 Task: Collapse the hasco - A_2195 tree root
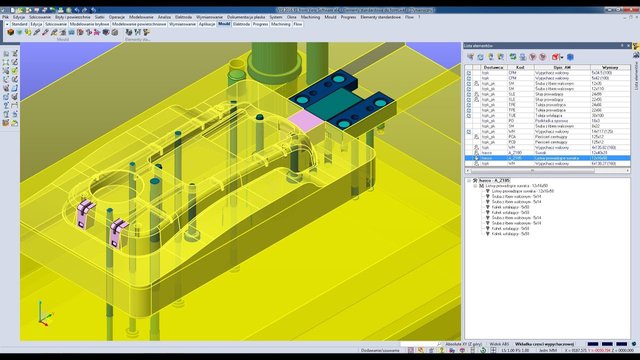(x=469, y=180)
